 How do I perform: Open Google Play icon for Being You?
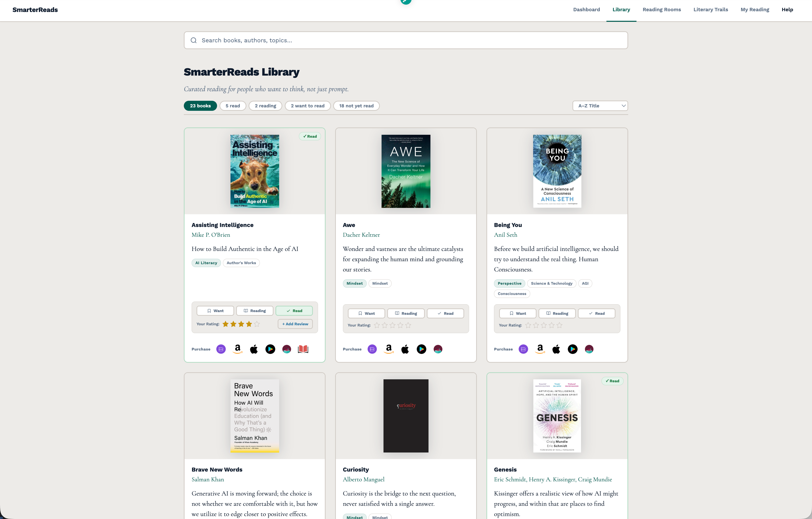click(573, 349)
